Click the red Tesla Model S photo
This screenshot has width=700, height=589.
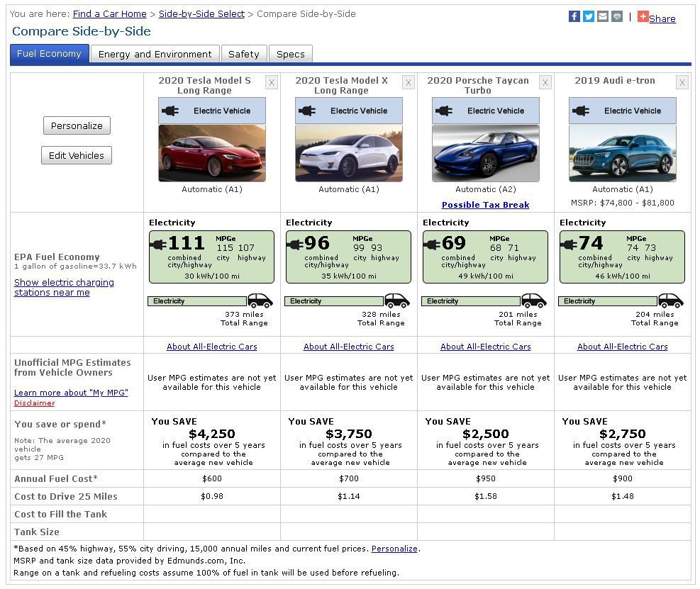pyautogui.click(x=212, y=154)
